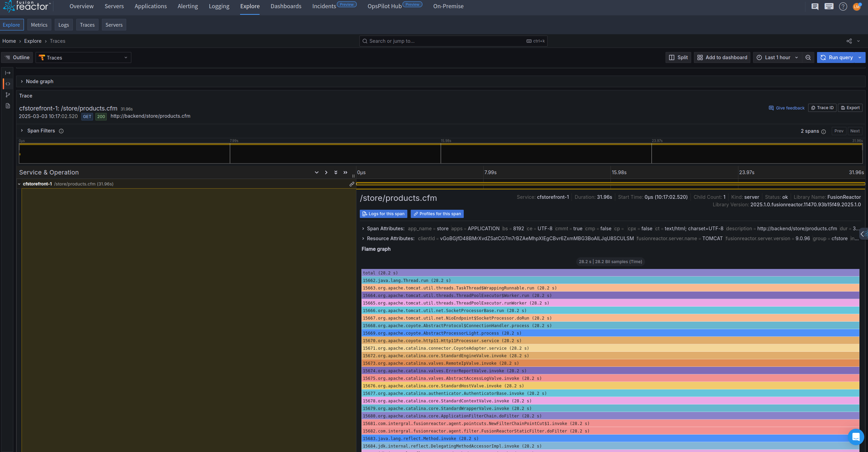Open the side drawer arrow tab
868x452 pixels.
coord(864,234)
